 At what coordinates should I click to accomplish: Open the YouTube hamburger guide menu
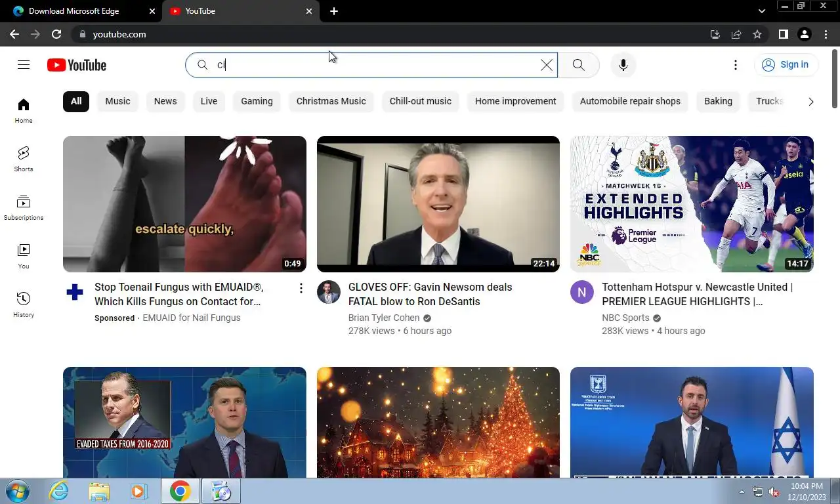[x=24, y=64]
